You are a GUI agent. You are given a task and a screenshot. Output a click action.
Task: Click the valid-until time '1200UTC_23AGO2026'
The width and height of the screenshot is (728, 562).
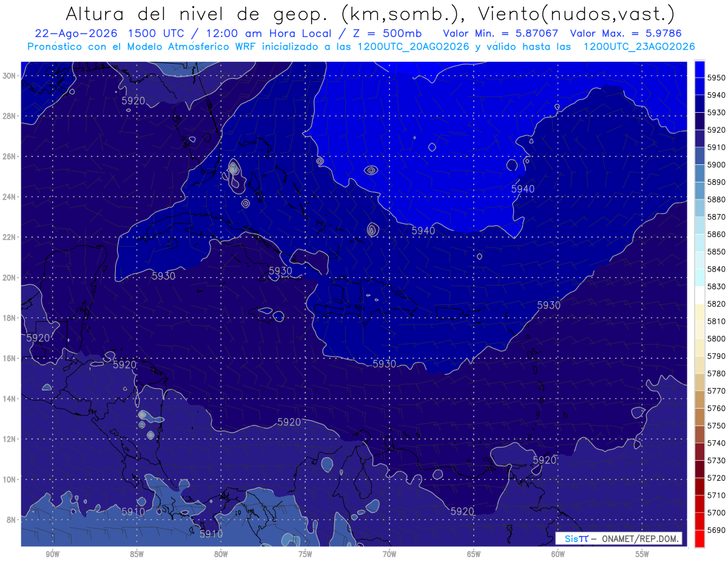click(639, 47)
